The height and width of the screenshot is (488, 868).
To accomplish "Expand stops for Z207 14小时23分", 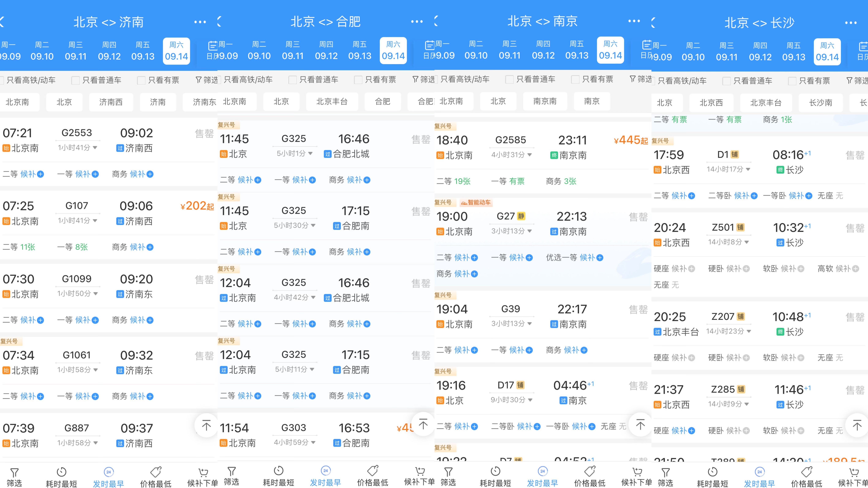I will 728,331.
